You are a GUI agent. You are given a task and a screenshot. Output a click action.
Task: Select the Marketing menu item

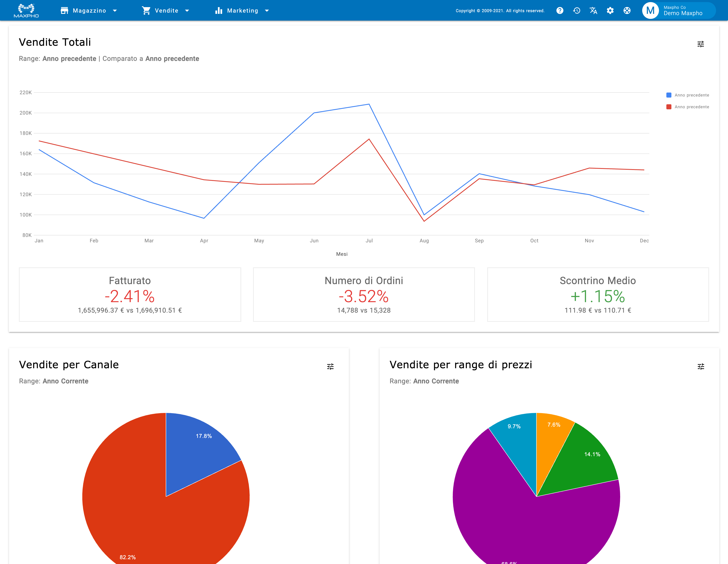click(242, 10)
